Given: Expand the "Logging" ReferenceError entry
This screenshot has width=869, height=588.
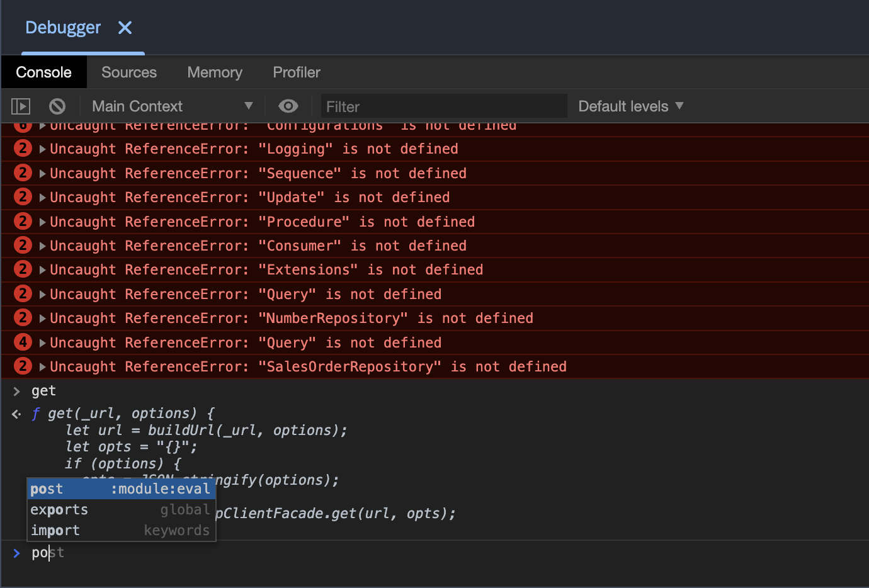Looking at the screenshot, I should coord(43,149).
